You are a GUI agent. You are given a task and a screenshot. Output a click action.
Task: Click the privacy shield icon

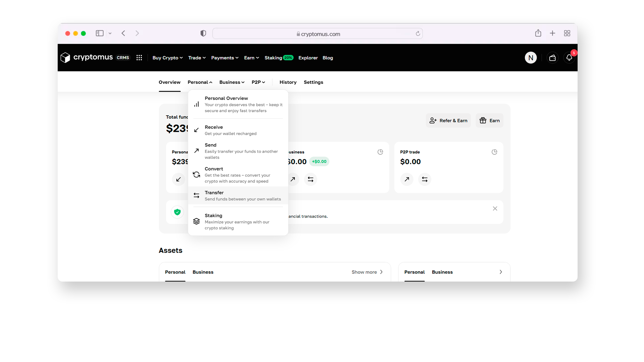pyautogui.click(x=203, y=33)
